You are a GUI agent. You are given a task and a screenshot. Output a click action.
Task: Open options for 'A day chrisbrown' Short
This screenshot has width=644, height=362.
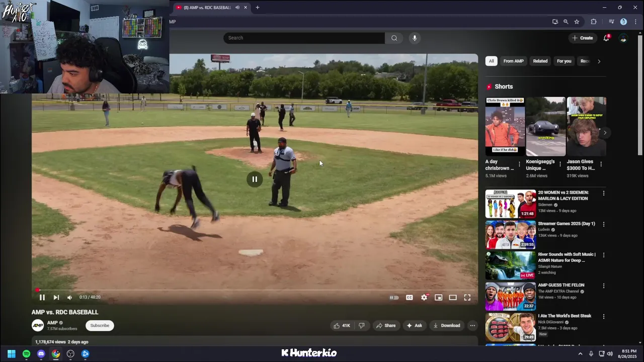pyautogui.click(x=519, y=164)
